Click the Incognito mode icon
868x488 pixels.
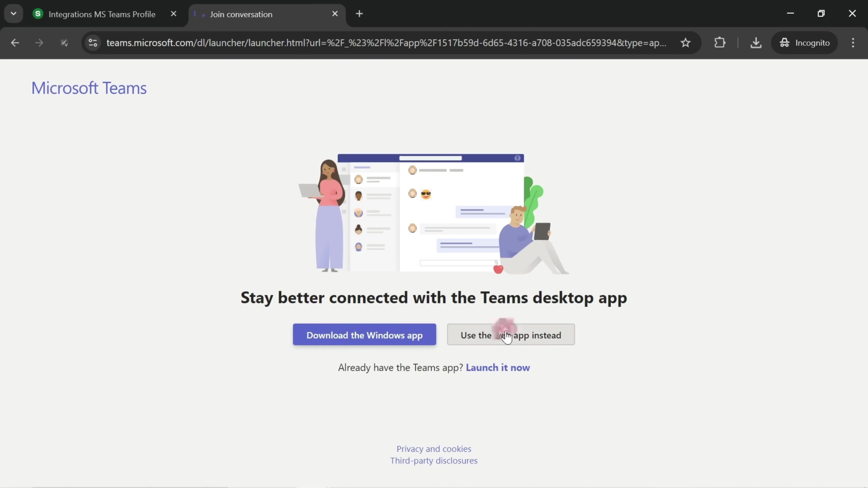[x=785, y=42]
